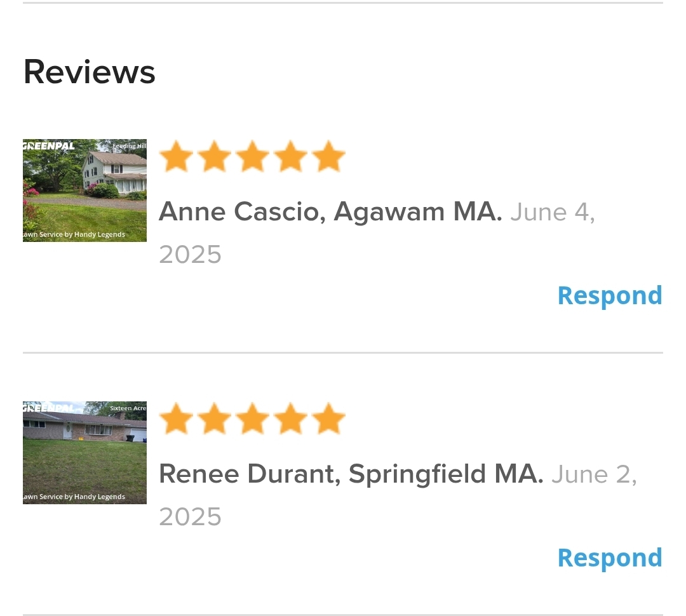Click second star in Renee Durant's rating
The width and height of the screenshot is (686, 616).
(214, 420)
